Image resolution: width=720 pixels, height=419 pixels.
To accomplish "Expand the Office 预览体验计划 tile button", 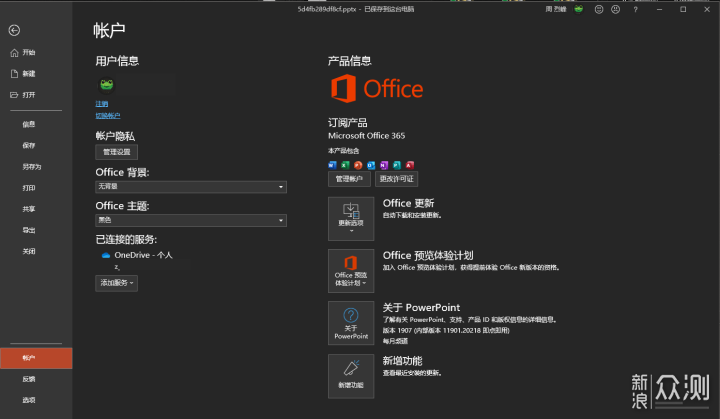I will click(351, 271).
